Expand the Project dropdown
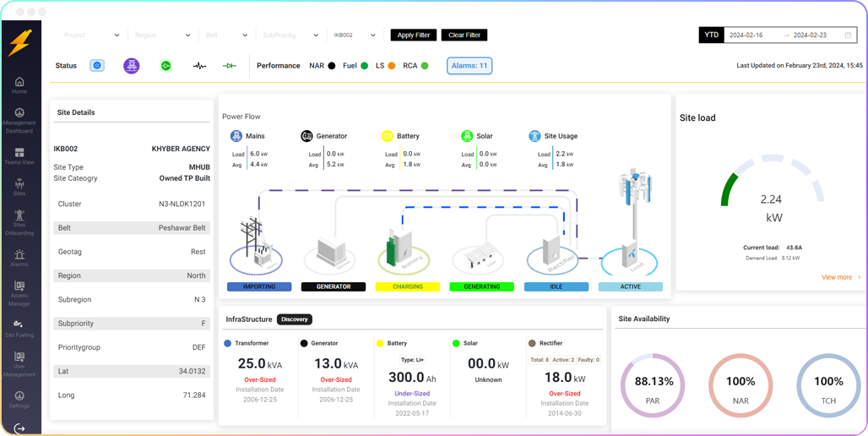868x436 pixels. tap(92, 35)
